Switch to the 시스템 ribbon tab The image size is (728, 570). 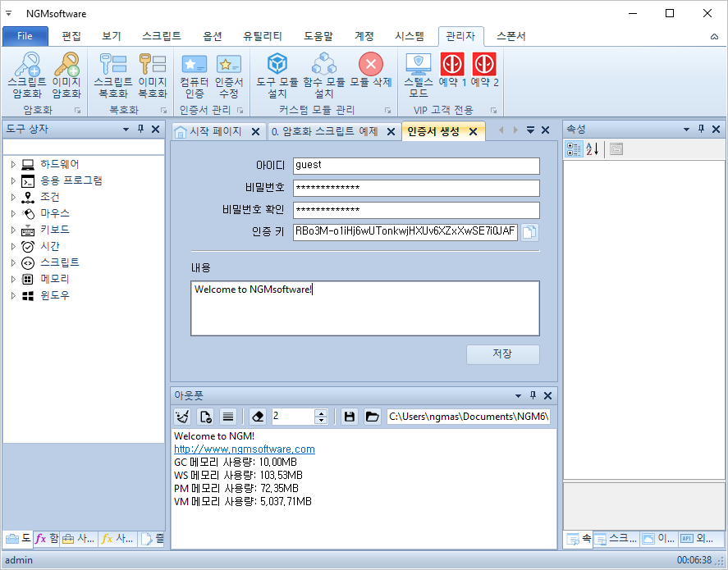[x=410, y=36]
